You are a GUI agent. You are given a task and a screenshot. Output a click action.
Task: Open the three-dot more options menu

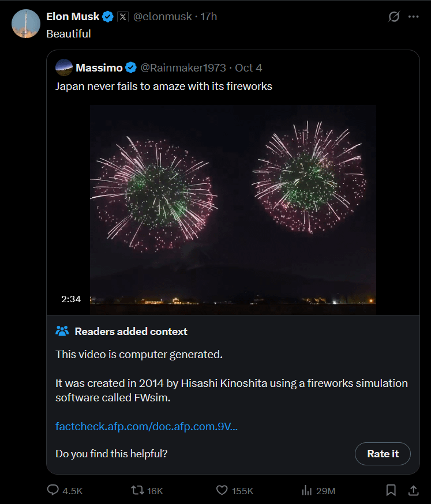click(x=413, y=17)
